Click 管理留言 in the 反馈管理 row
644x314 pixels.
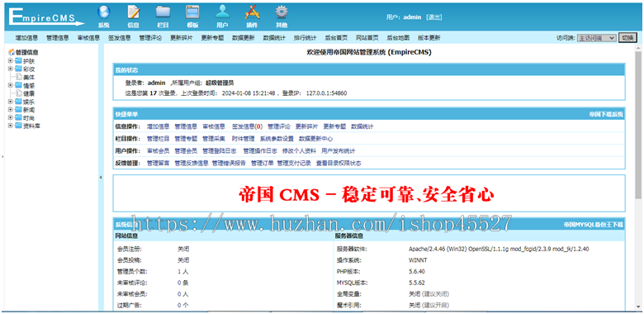click(x=159, y=164)
